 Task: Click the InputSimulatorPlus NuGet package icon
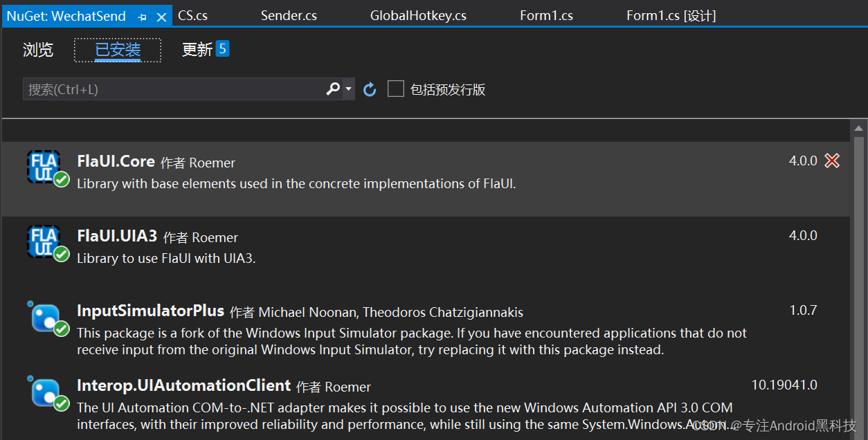click(43, 317)
